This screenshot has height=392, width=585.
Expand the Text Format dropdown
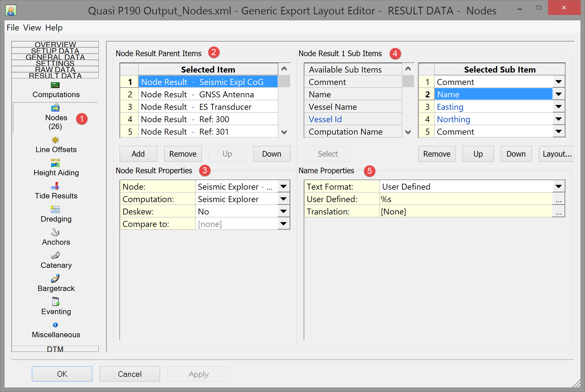tap(558, 187)
